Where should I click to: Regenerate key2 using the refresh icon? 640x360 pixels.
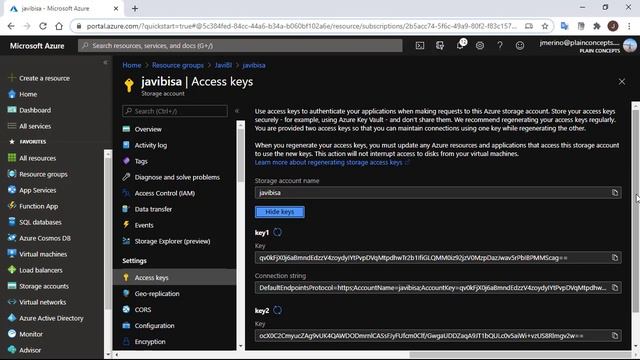click(278, 310)
